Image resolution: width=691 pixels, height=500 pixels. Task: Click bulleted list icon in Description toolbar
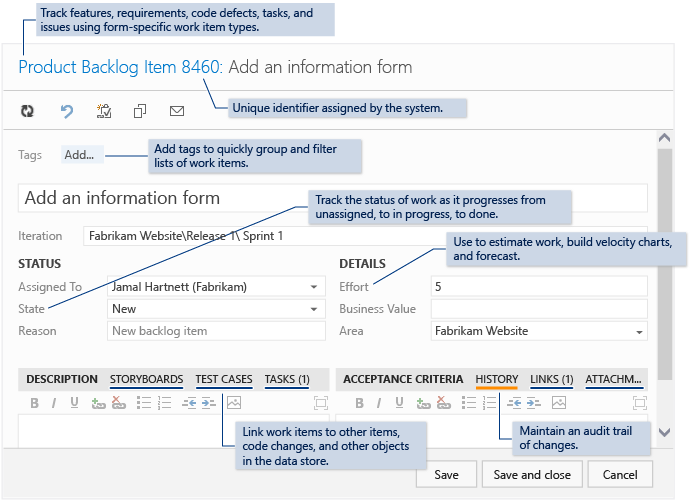[x=144, y=403]
